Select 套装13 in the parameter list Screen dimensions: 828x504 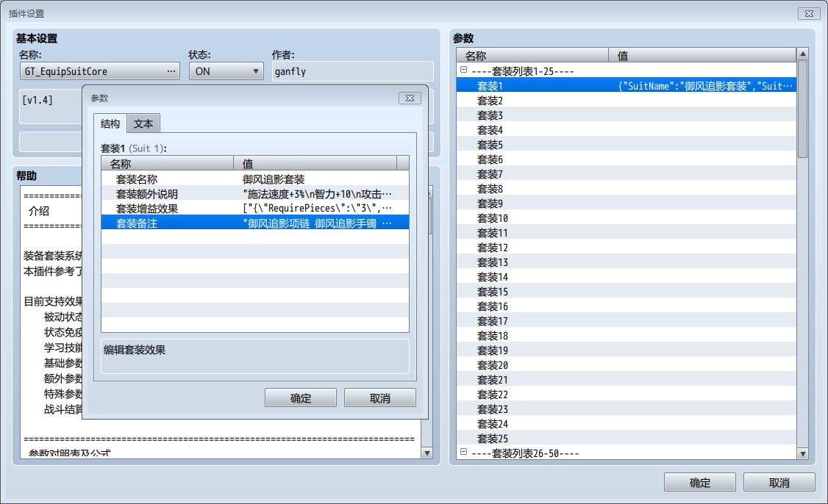tap(627, 262)
